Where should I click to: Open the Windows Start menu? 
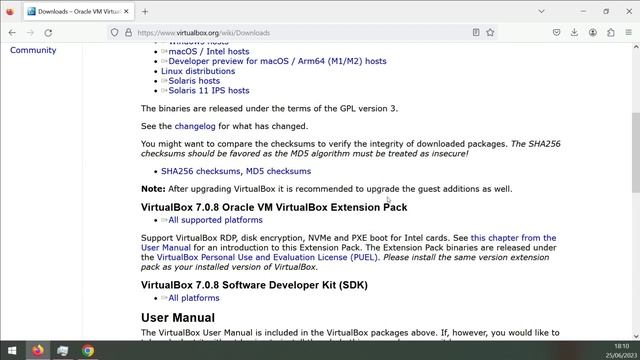12,351
